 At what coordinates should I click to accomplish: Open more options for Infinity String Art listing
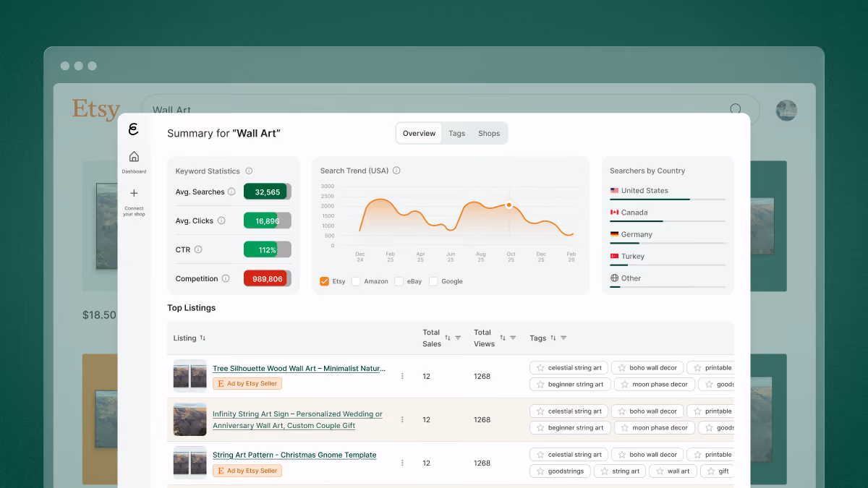pos(403,419)
